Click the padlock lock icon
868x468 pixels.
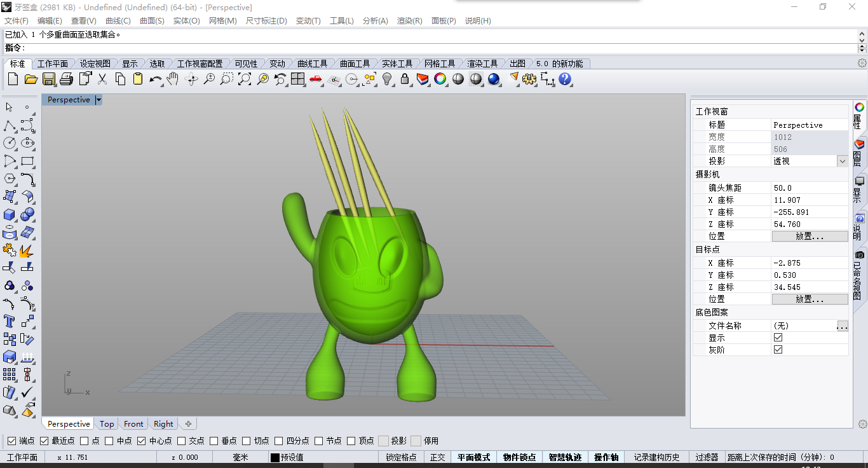405,79
